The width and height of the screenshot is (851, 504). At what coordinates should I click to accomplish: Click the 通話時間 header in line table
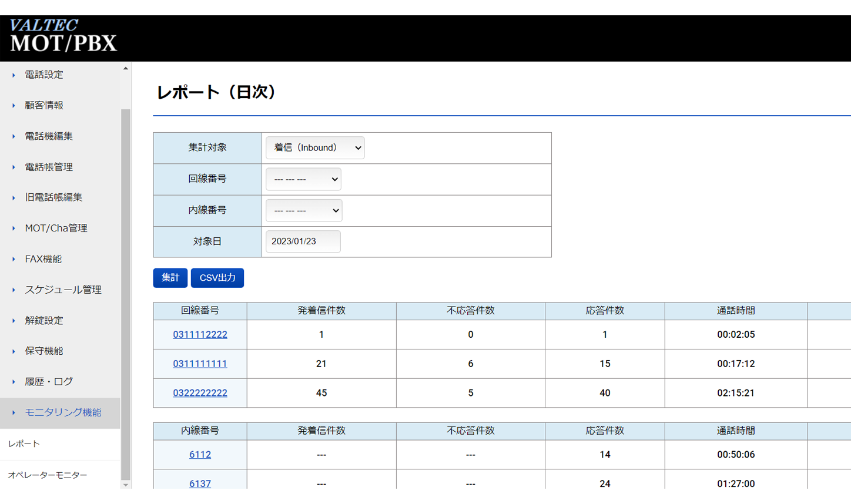pos(736,311)
